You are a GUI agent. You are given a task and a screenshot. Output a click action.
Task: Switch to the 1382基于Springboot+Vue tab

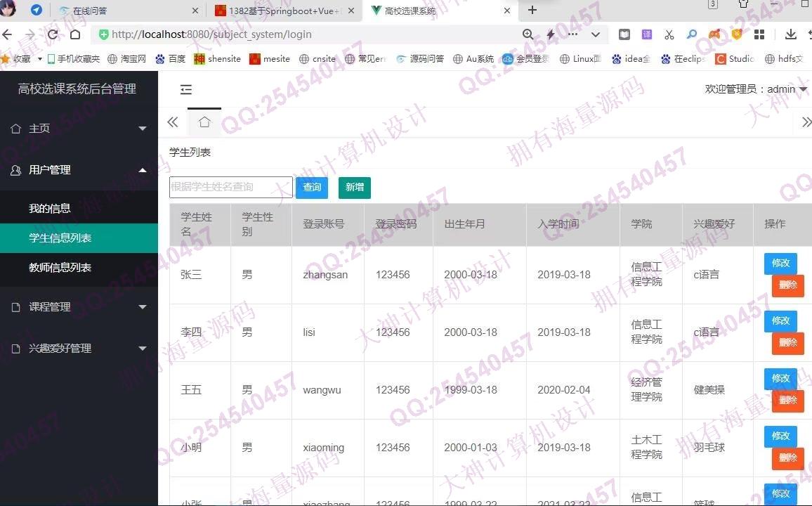point(284,11)
